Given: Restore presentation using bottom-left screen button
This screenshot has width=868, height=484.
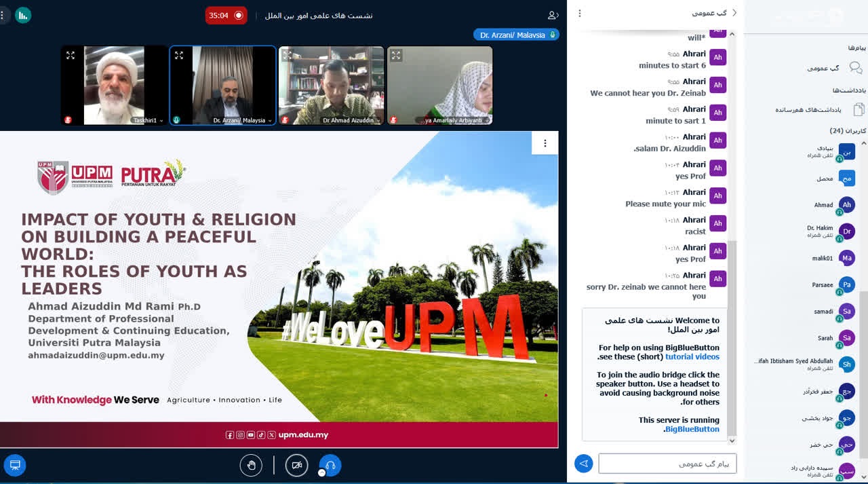Looking at the screenshot, I should [15, 465].
